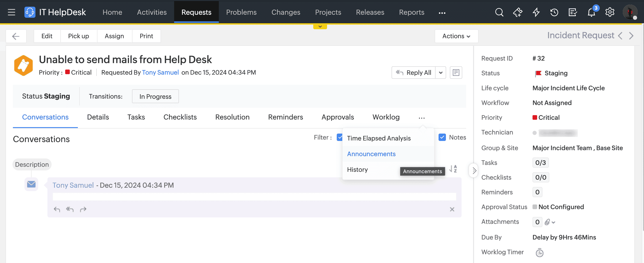
Task: Switch to the Resolution tab
Action: (x=232, y=117)
